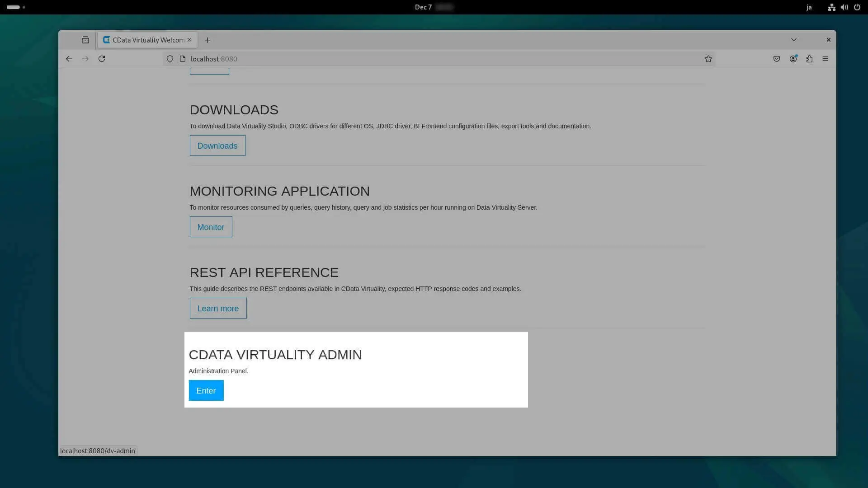Viewport: 868px width, 488px height.
Task: Click the browser back arrow
Action: [69, 59]
